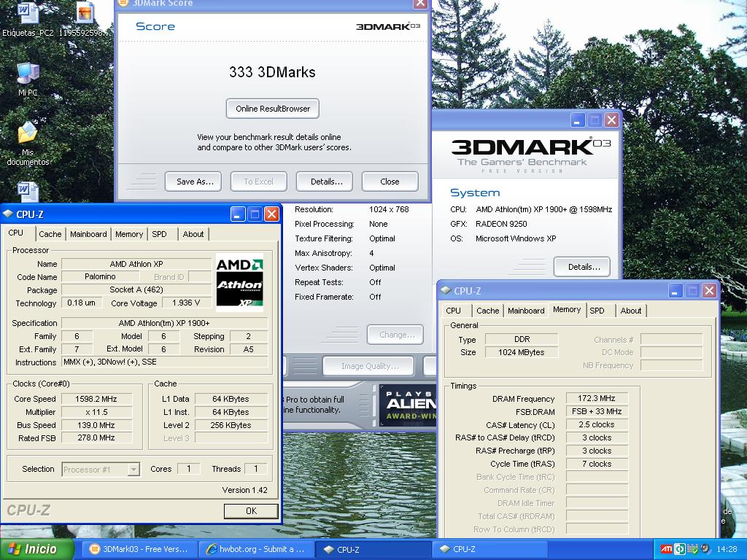Screen dimensions: 747x560
Task: Click the Bus Speed 139.0 MHz value
Action: pos(96,425)
